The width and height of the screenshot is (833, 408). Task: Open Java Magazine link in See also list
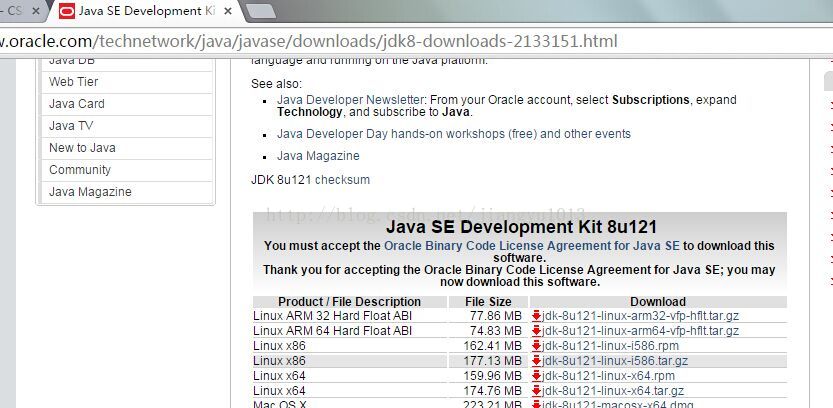pyautogui.click(x=318, y=156)
